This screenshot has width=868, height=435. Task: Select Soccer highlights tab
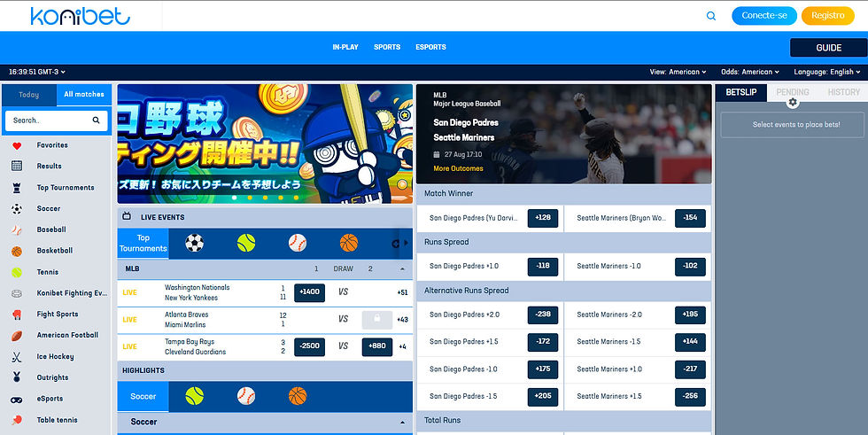tap(143, 396)
